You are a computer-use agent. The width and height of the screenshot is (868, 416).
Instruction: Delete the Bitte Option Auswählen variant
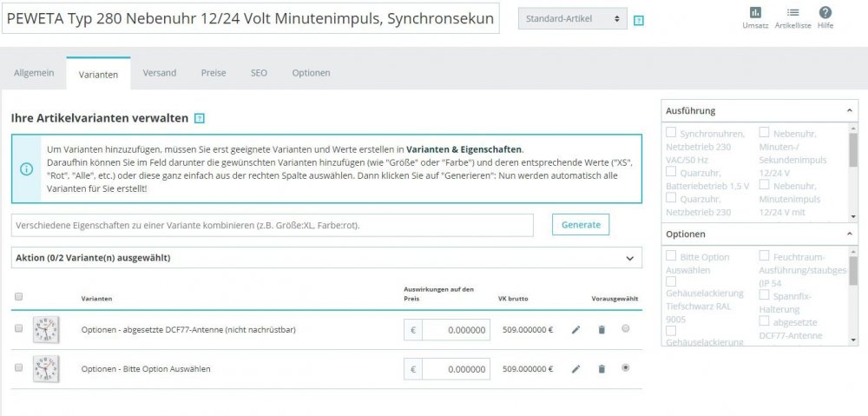coord(602,369)
